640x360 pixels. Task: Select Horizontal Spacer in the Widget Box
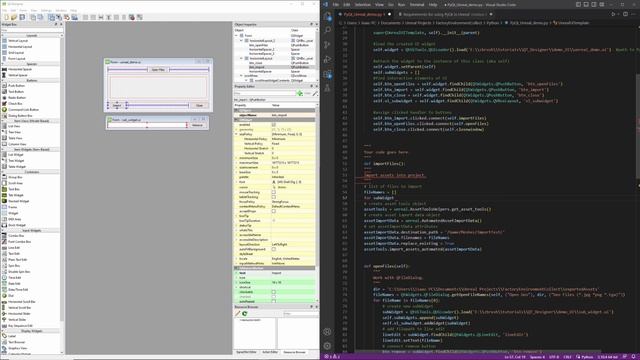point(20,69)
